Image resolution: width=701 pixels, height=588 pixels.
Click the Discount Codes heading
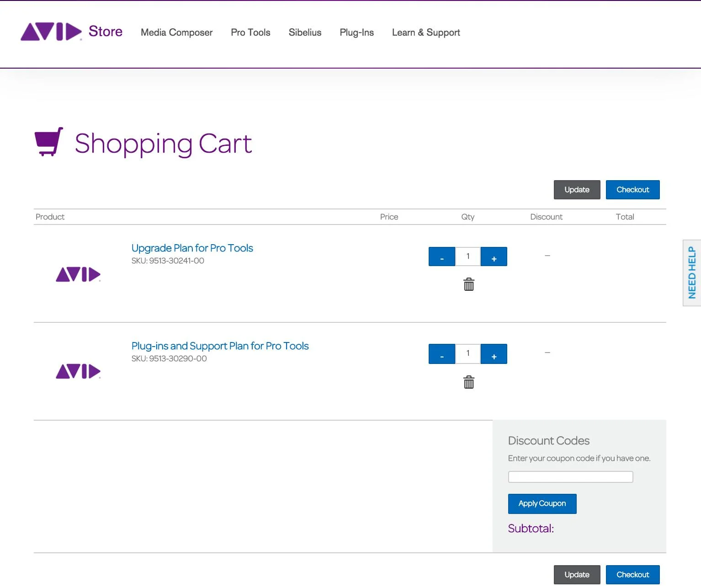[548, 441]
